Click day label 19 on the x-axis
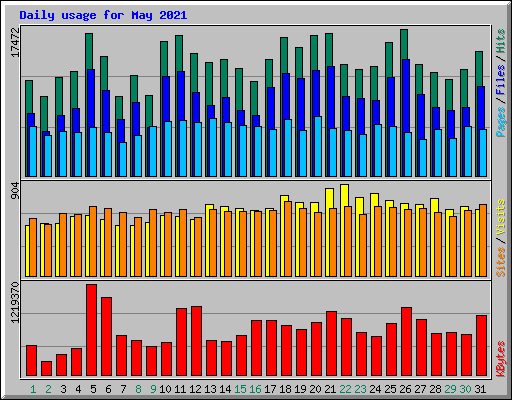 (300, 389)
